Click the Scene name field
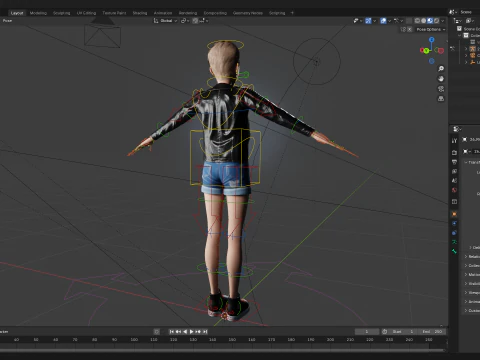This screenshot has width=480, height=360. 469,12
